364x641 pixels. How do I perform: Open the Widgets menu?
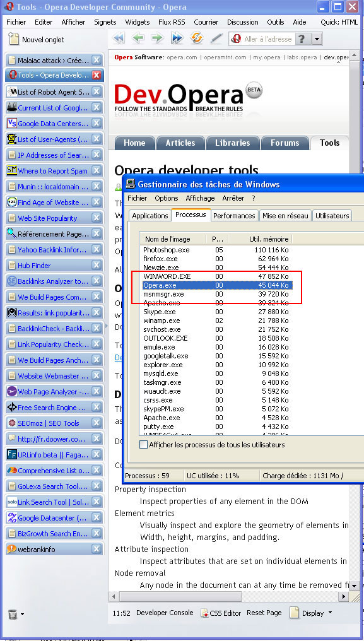(138, 22)
